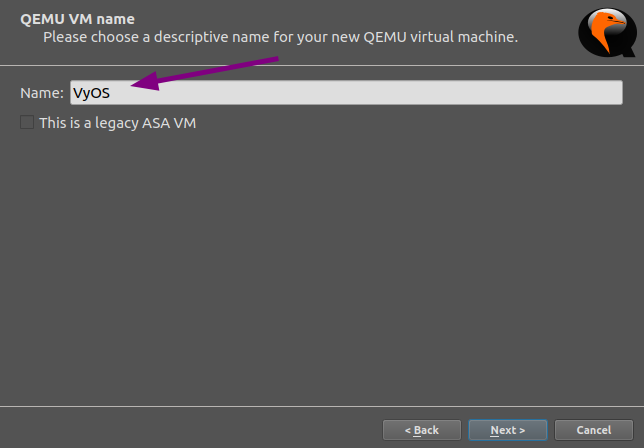Enable the legacy ASA VM checkbox
The width and height of the screenshot is (644, 448).
tap(27, 123)
